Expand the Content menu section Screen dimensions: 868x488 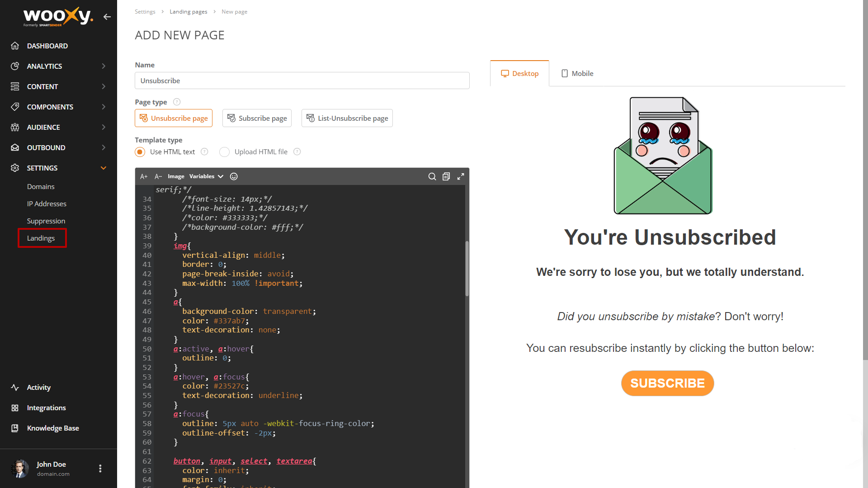(x=42, y=86)
